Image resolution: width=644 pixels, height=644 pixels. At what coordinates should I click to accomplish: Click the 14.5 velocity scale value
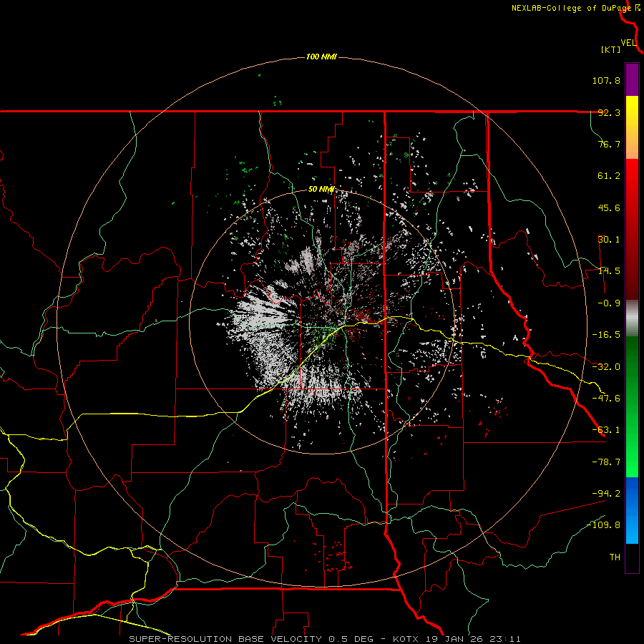[609, 271]
